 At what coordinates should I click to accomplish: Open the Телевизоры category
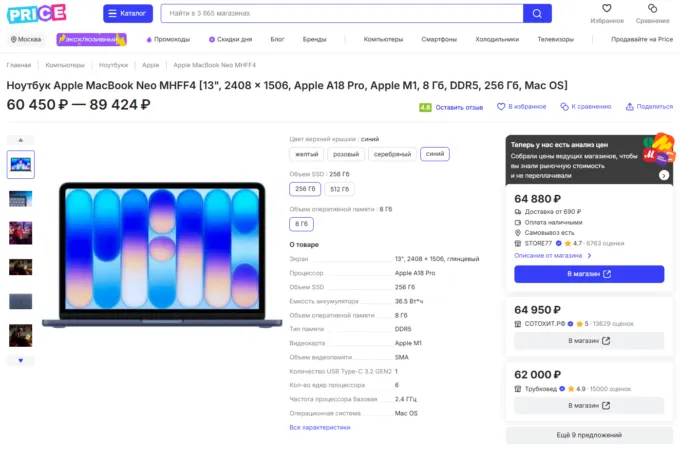(x=556, y=39)
